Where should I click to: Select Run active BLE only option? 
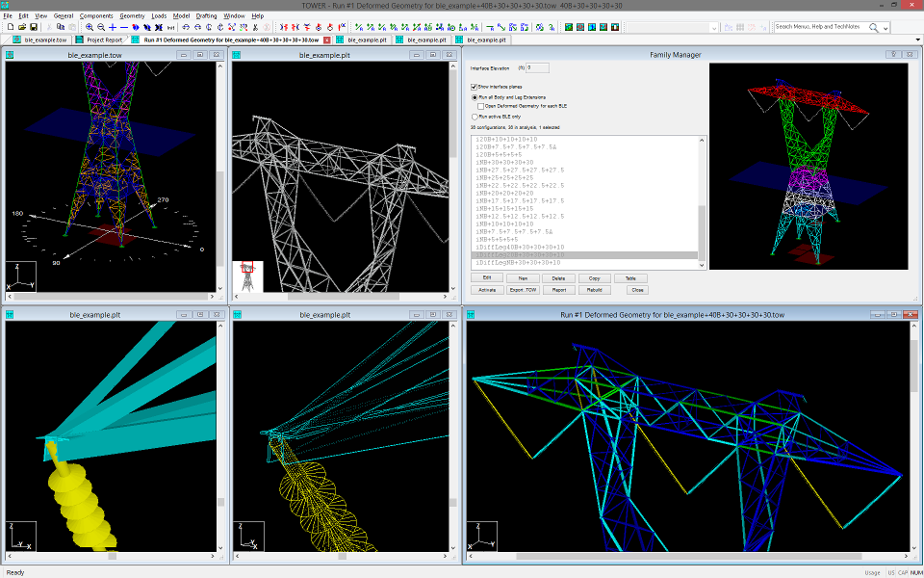click(475, 117)
